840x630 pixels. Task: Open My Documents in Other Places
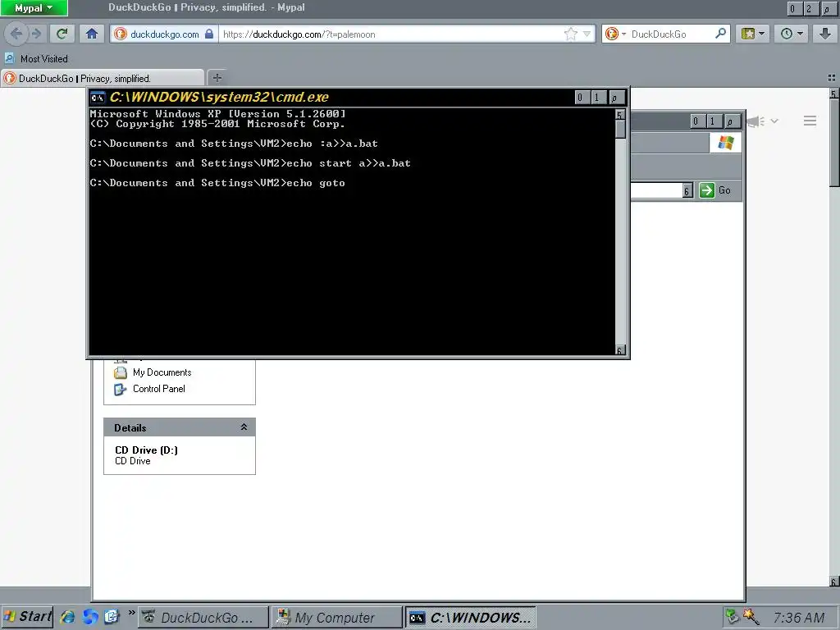[162, 372]
